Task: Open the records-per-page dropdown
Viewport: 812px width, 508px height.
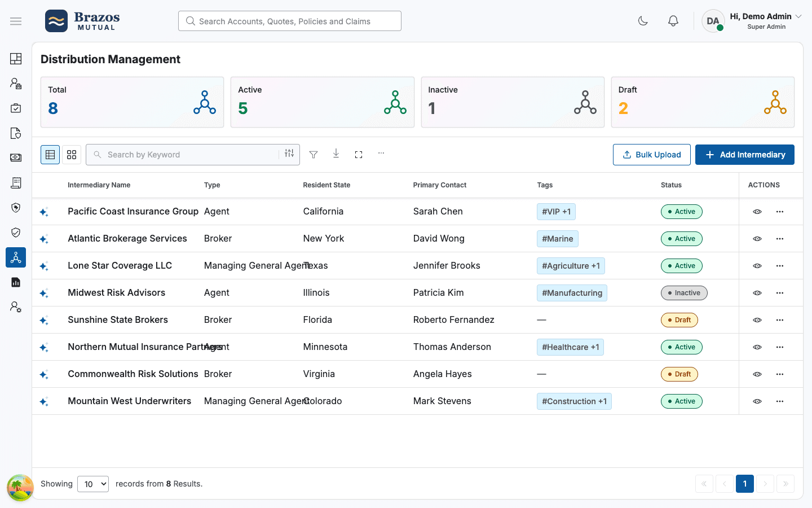Action: (93, 484)
